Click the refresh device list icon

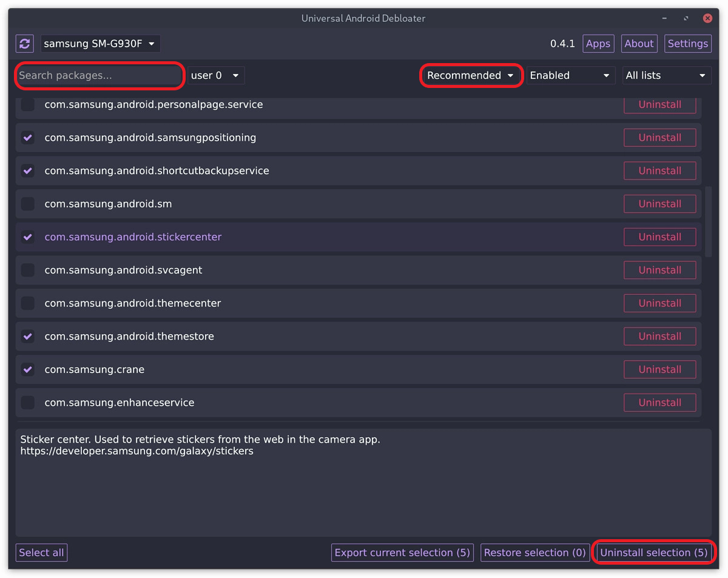pyautogui.click(x=25, y=44)
